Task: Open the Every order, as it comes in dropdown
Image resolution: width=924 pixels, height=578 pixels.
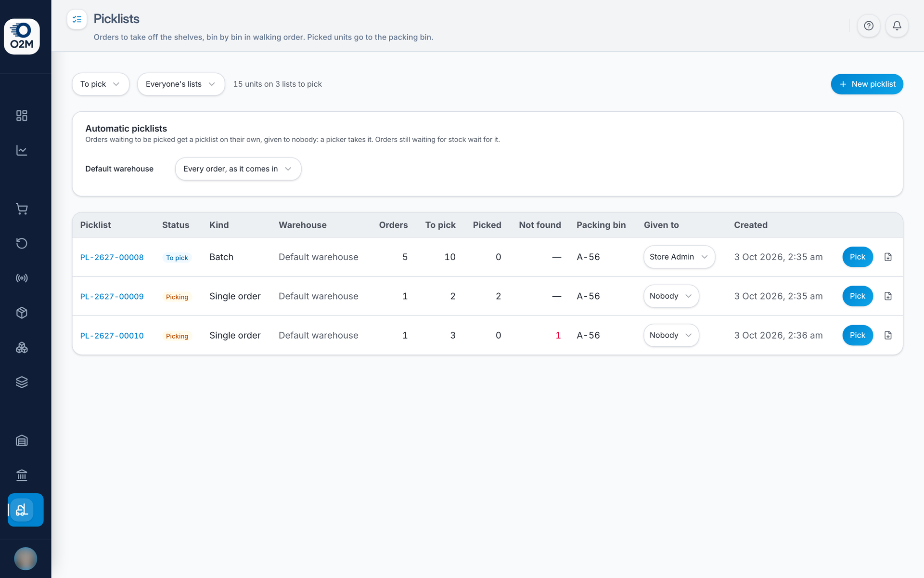Action: pos(238,169)
